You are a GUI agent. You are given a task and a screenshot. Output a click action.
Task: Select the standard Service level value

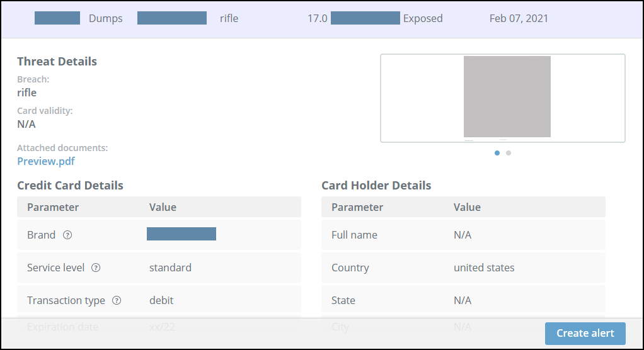(170, 268)
